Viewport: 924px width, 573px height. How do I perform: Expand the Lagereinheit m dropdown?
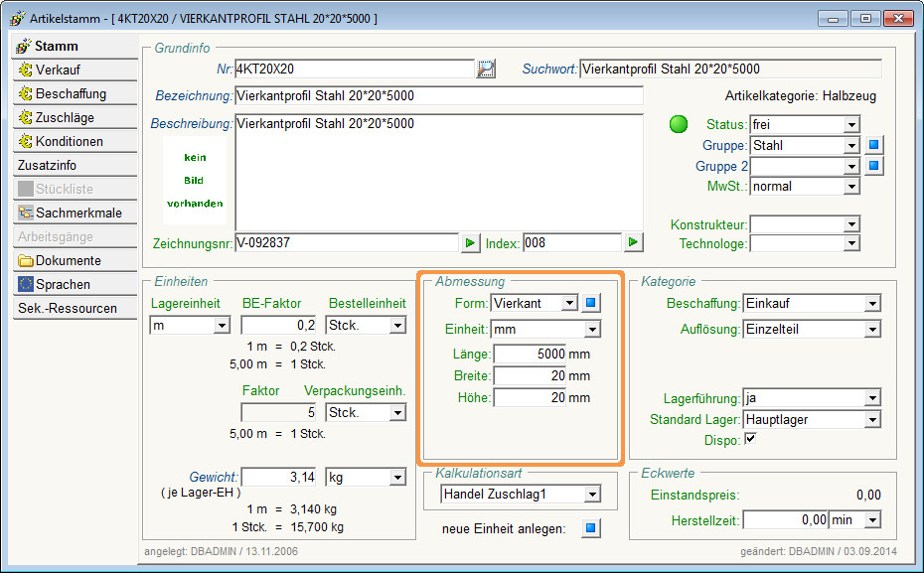click(x=222, y=325)
